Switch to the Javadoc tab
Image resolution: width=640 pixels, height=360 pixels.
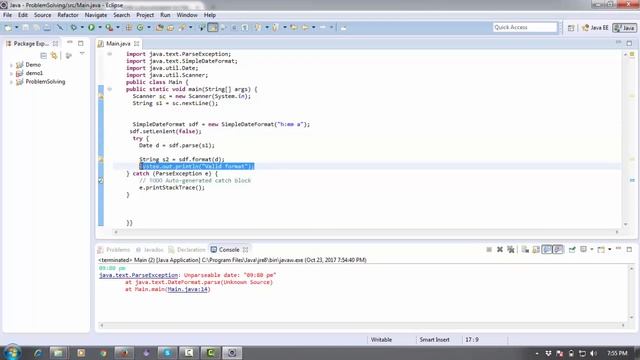click(x=149, y=249)
